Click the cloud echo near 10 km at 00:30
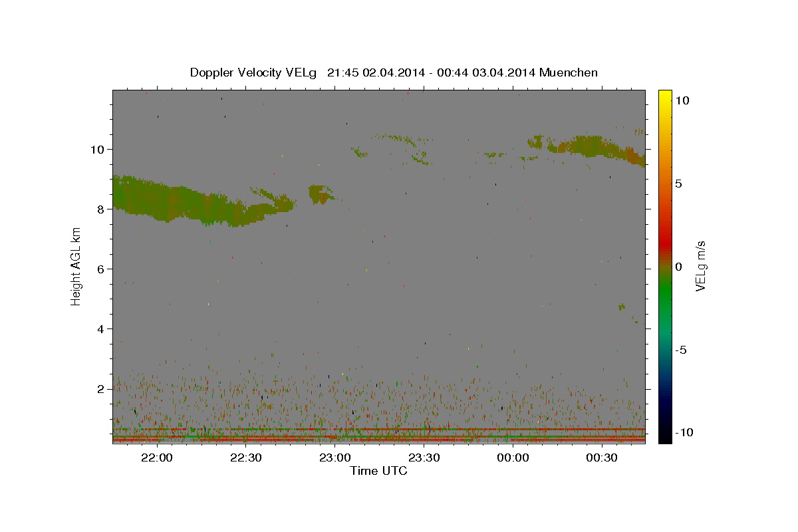This screenshot has height=532, width=798. point(589,147)
